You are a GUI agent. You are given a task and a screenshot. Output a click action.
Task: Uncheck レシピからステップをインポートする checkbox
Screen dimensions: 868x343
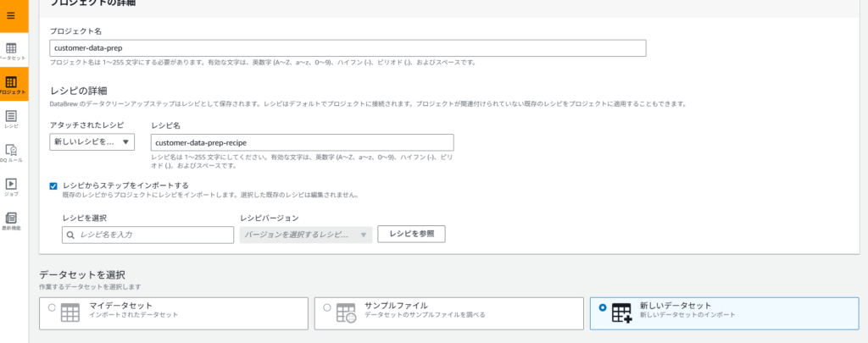tap(53, 185)
